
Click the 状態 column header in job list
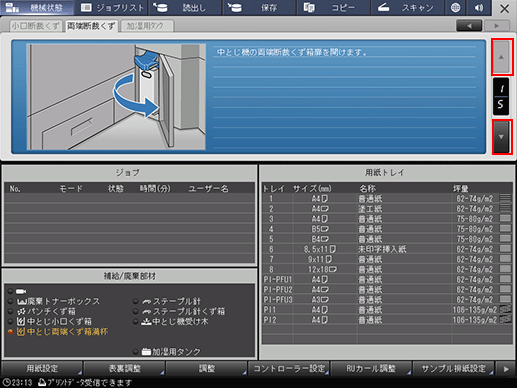115,189
